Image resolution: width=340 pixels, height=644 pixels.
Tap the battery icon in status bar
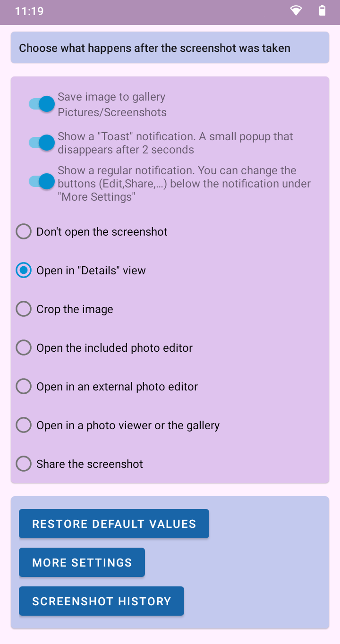[x=322, y=11]
